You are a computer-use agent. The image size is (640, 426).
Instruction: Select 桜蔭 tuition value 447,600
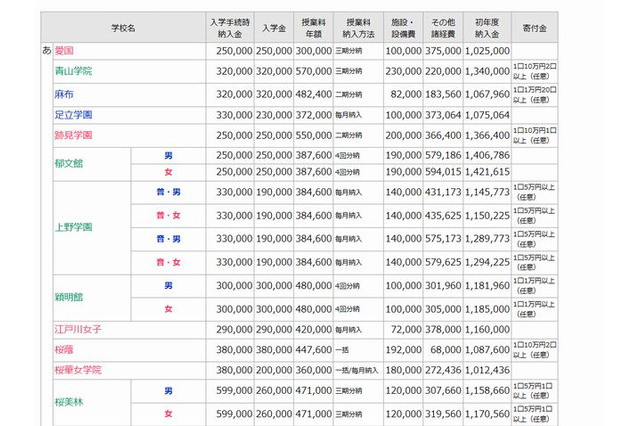point(313,350)
